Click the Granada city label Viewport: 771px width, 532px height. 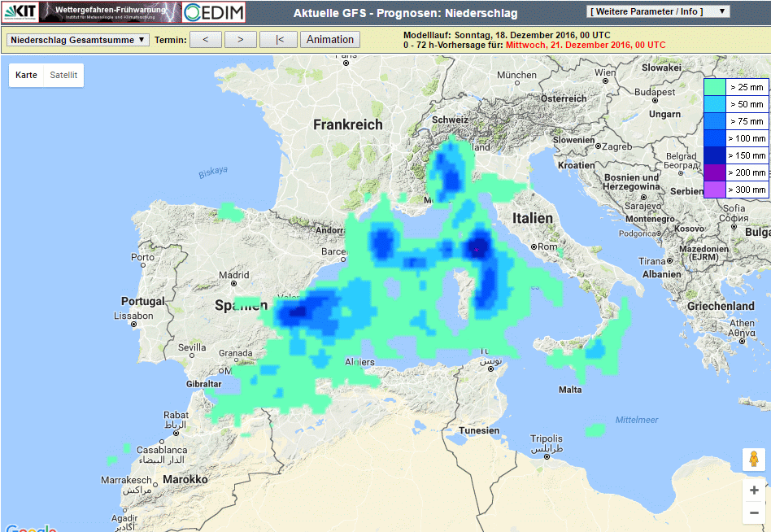(236, 353)
